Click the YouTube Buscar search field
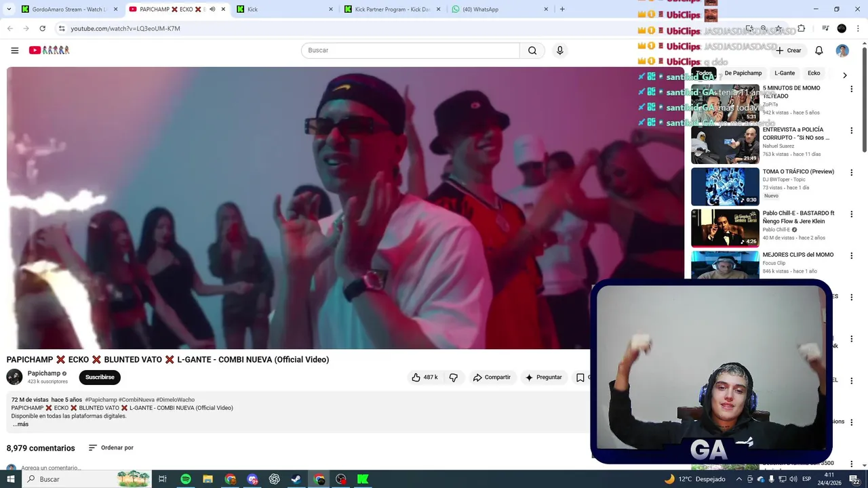 click(410, 50)
